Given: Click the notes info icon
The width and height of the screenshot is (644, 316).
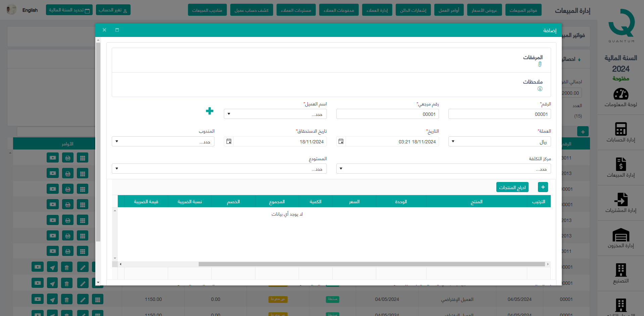Looking at the screenshot, I should coord(540,89).
